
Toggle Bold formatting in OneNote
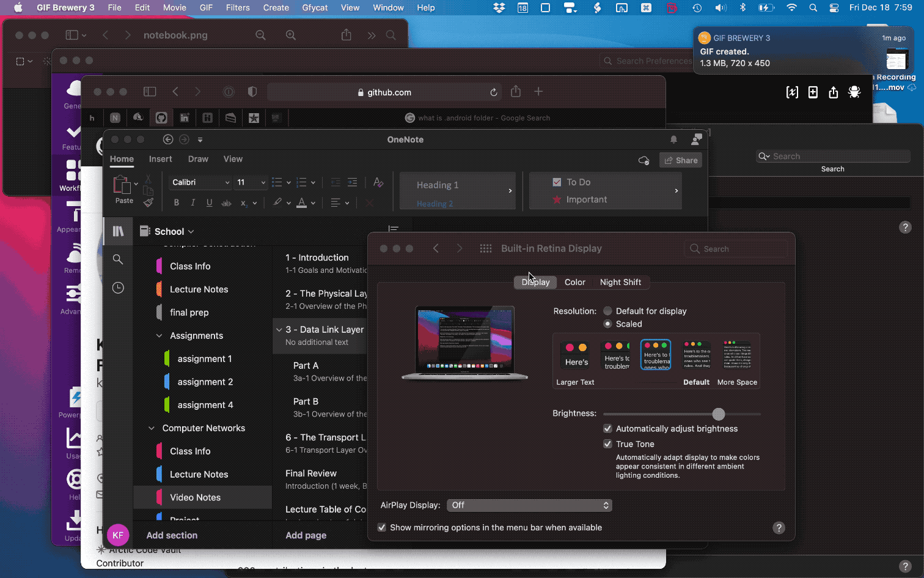tap(177, 202)
